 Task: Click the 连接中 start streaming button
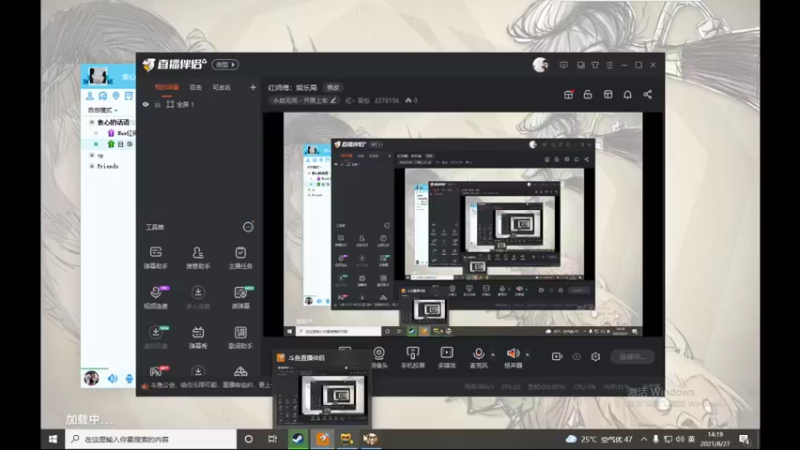[632, 357]
